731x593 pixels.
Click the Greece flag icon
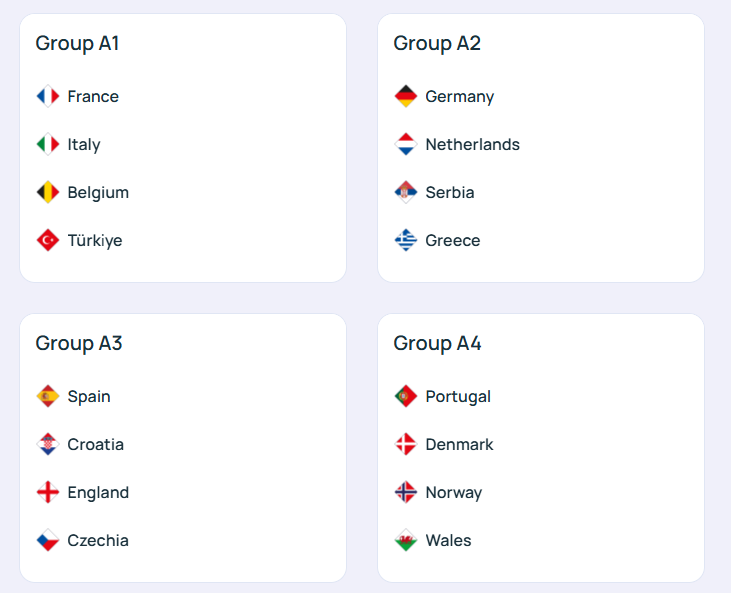(x=405, y=240)
